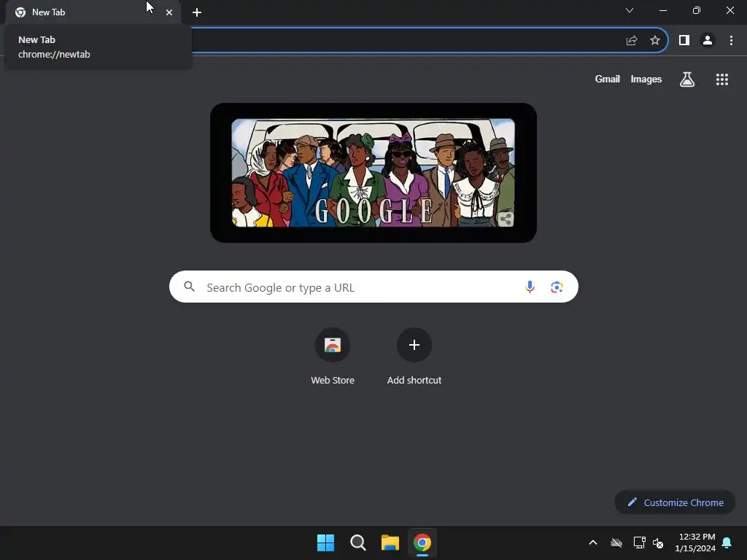Click the muted volume tray icon
This screenshot has height=560, width=747.
pos(658,542)
